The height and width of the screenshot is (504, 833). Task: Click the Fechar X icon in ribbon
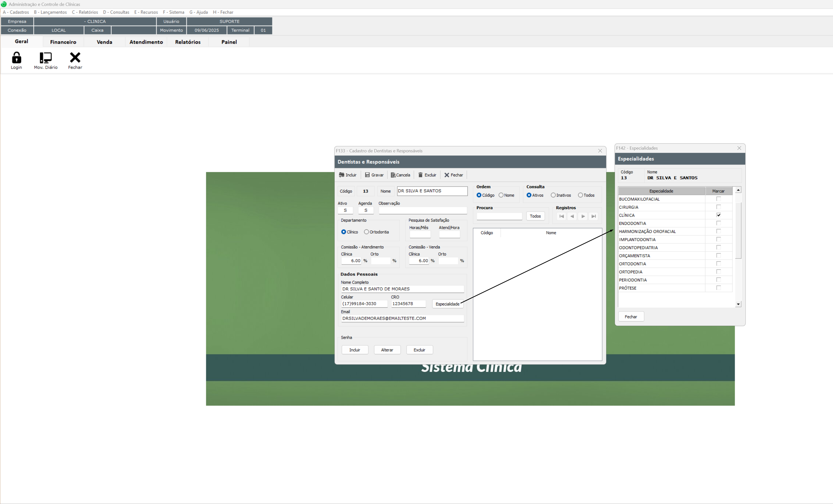[75, 58]
